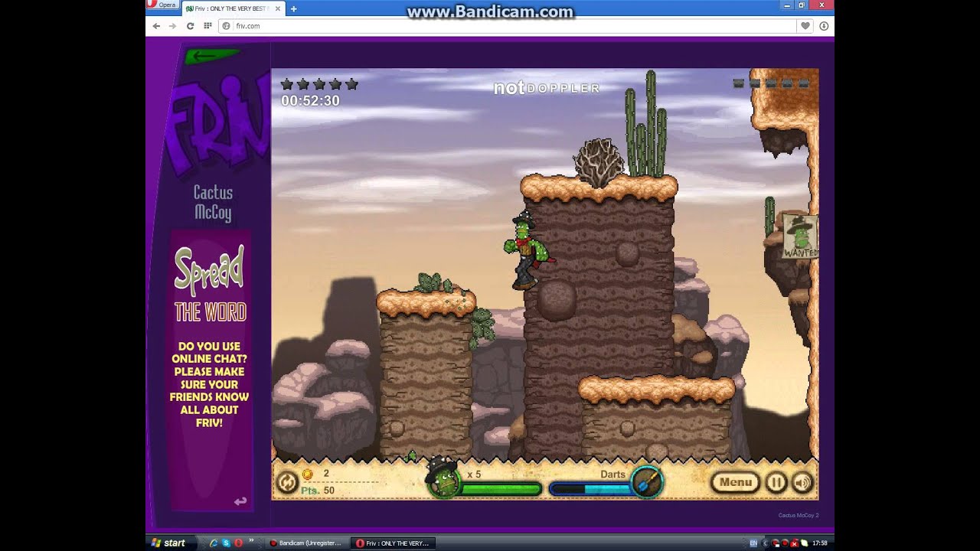Expand the quick launch overflow chevron
Image resolution: width=980 pixels, height=551 pixels.
[251, 540]
